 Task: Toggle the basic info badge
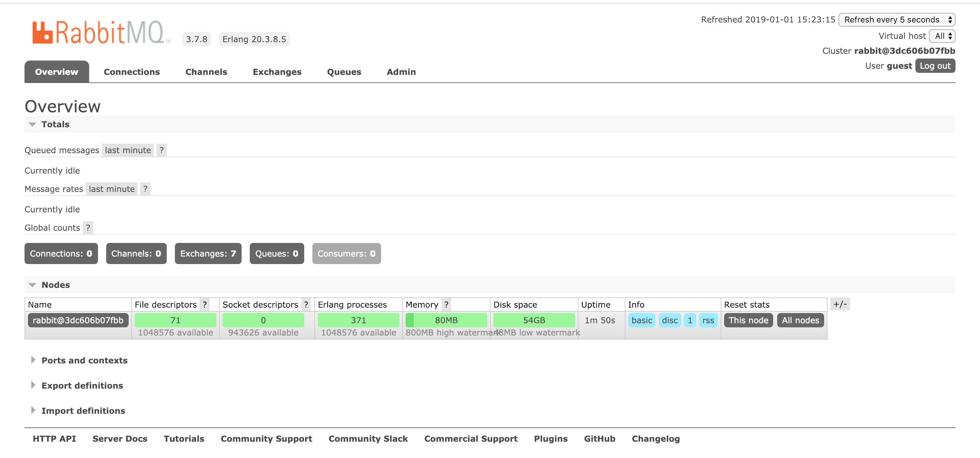pos(642,320)
